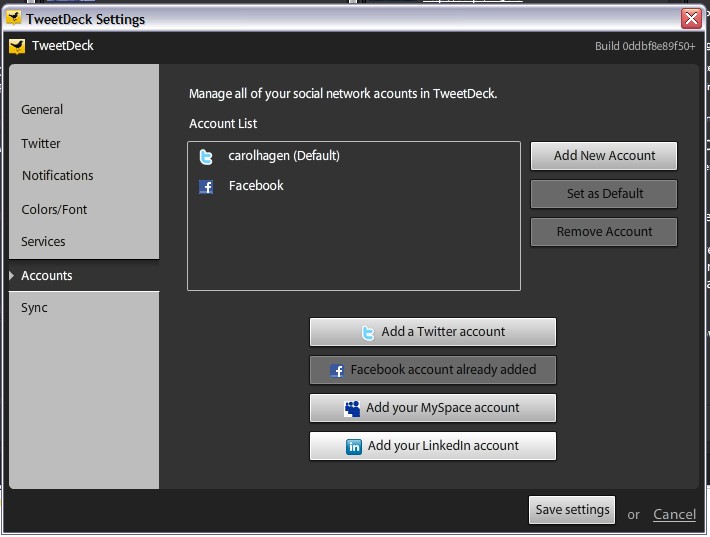Click Twitter icon on Add a Twitter account
Viewport: 710px width, 537px height.
click(x=368, y=333)
